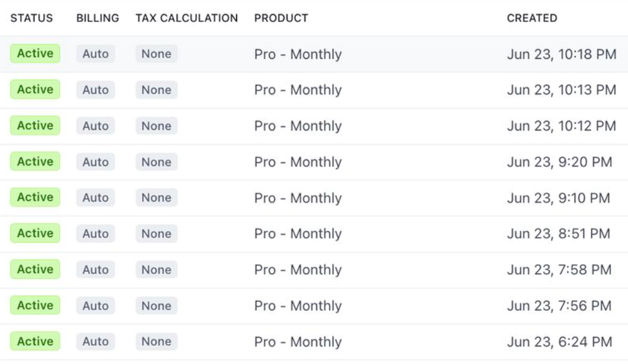Image resolution: width=628 pixels, height=364 pixels.
Task: Click the TAX CALCULATION column header
Action: click(187, 18)
